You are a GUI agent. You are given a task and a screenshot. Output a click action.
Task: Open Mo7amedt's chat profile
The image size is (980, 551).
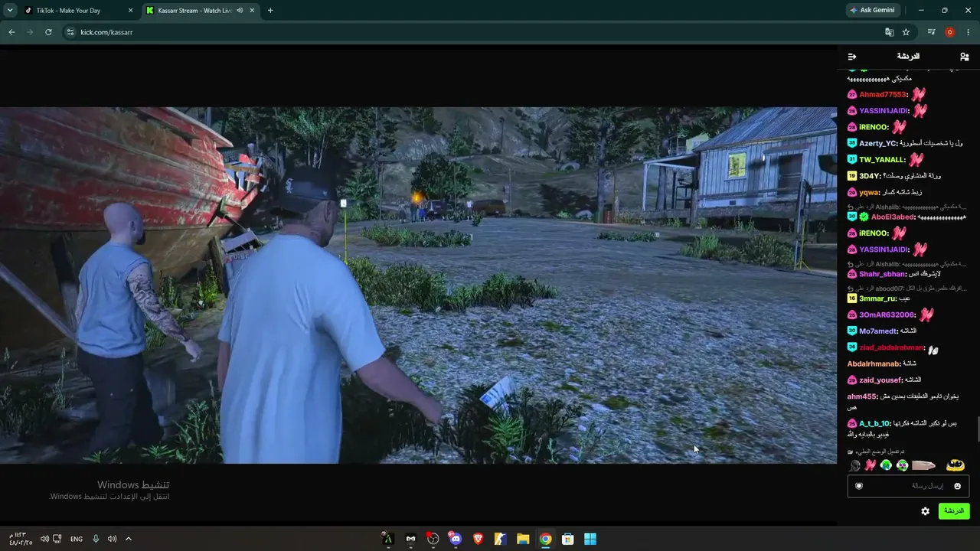point(877,331)
